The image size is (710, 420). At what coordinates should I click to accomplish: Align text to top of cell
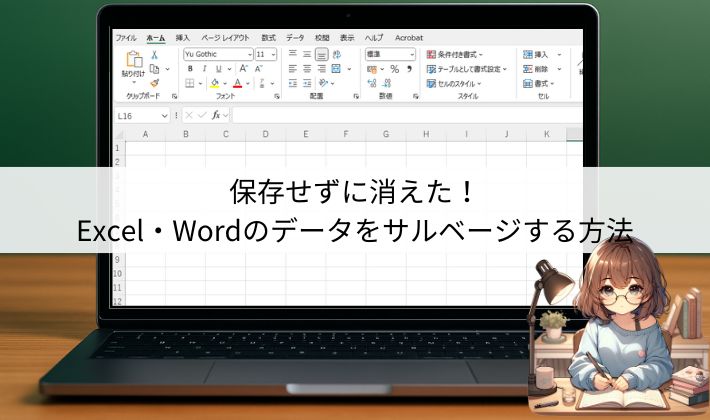point(293,54)
